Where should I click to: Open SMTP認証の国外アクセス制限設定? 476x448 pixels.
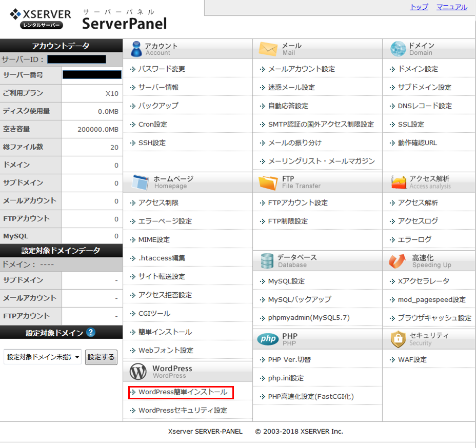tap(321, 124)
